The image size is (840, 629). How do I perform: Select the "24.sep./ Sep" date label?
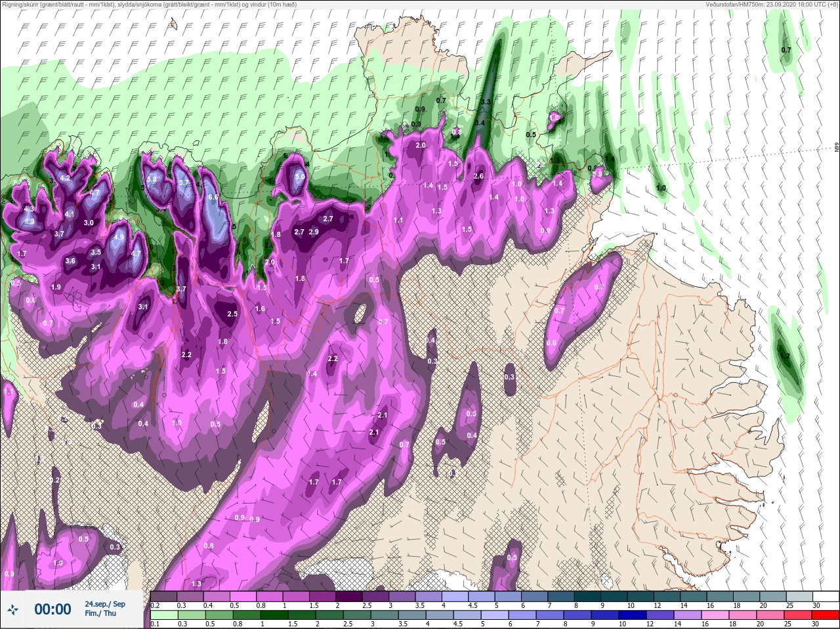tap(105, 604)
